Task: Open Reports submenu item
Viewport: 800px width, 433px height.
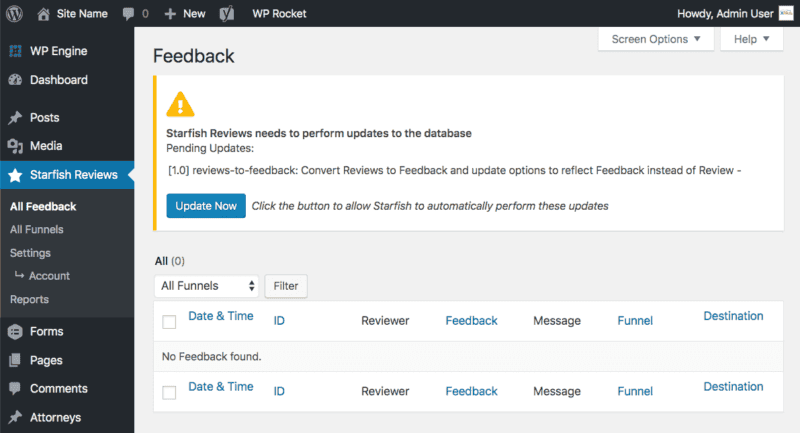Action: (x=29, y=299)
